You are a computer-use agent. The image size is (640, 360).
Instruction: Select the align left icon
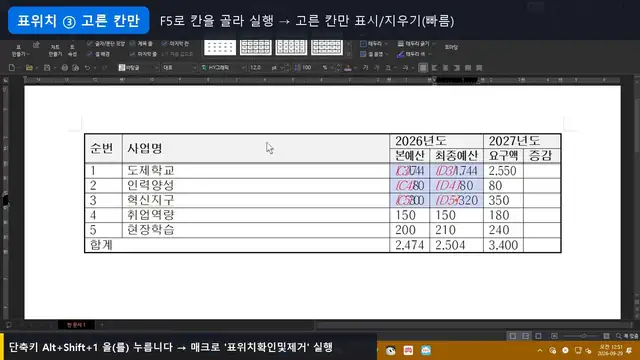tap(435, 68)
